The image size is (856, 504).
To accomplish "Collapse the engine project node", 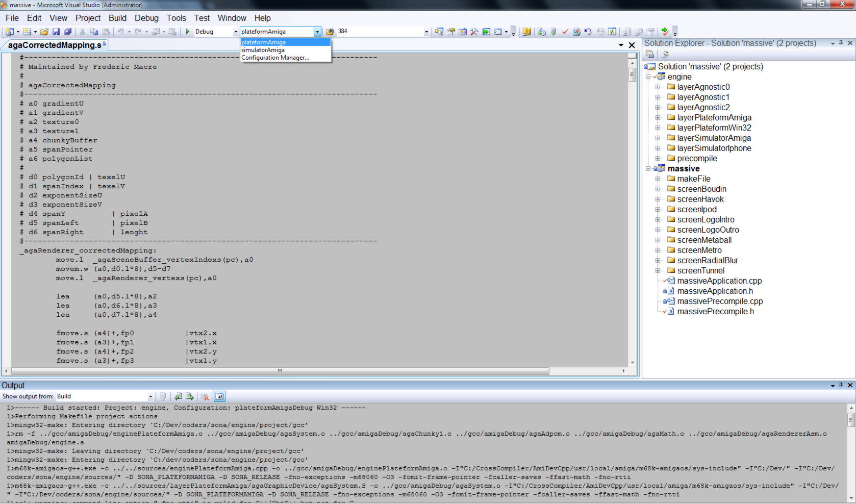I will pyautogui.click(x=648, y=77).
